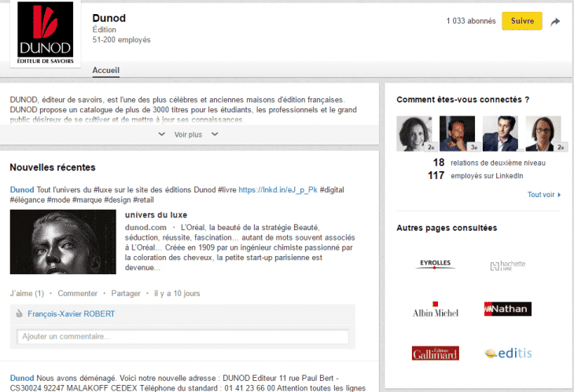The height and width of the screenshot is (392, 574).
Task: Open the Gallimard logo page
Action: (436, 354)
